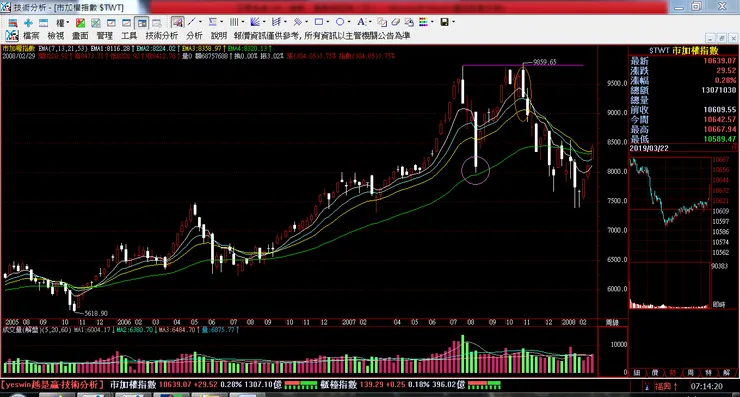Open the 技術分析 menu

[161, 36]
